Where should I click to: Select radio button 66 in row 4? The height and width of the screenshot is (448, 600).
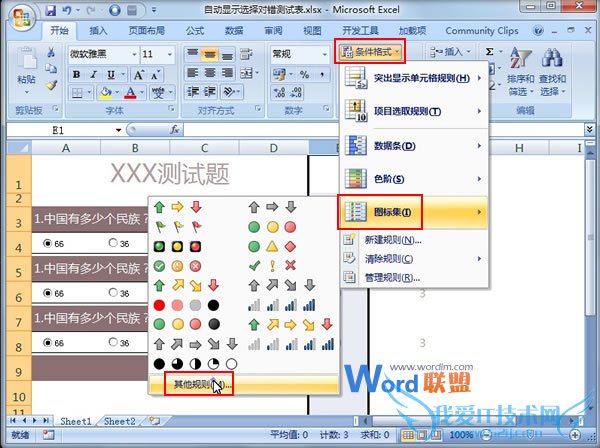[47, 243]
